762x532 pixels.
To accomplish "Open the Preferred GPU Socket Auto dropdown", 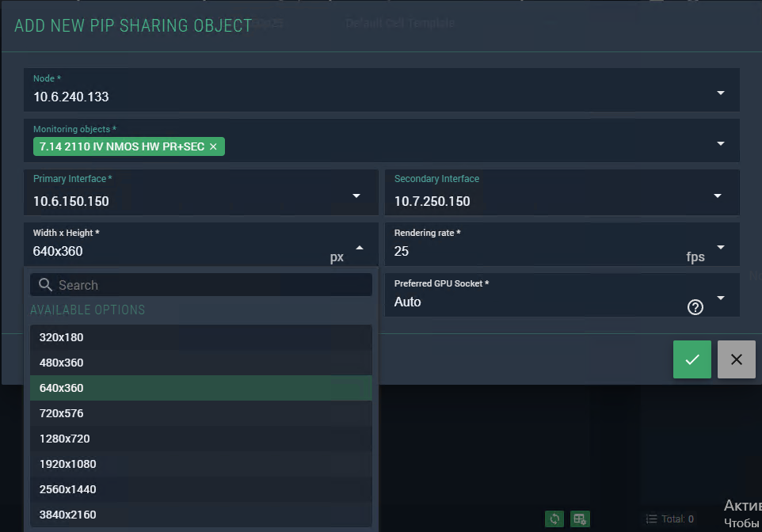I will pos(720,298).
